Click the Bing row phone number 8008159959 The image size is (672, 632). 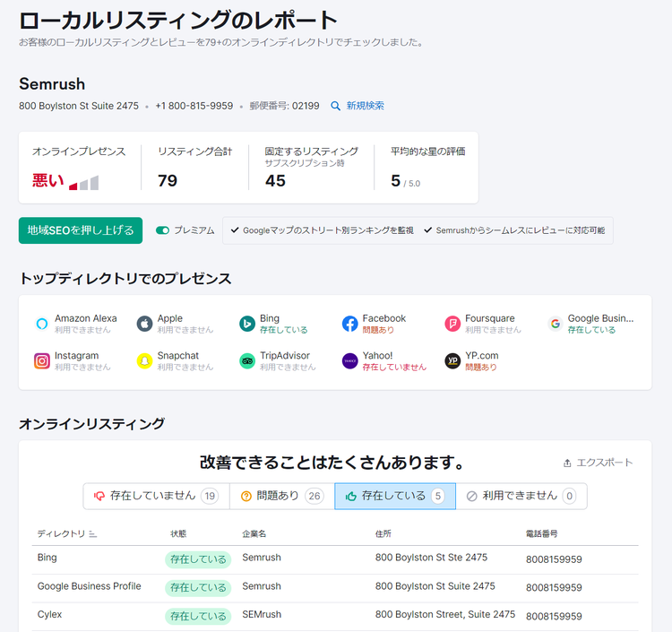pos(554,559)
